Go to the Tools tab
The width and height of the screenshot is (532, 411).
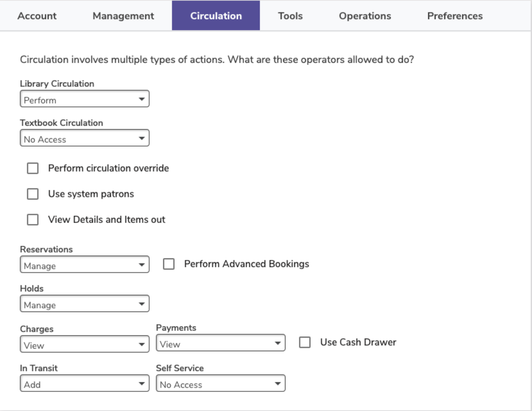(290, 16)
